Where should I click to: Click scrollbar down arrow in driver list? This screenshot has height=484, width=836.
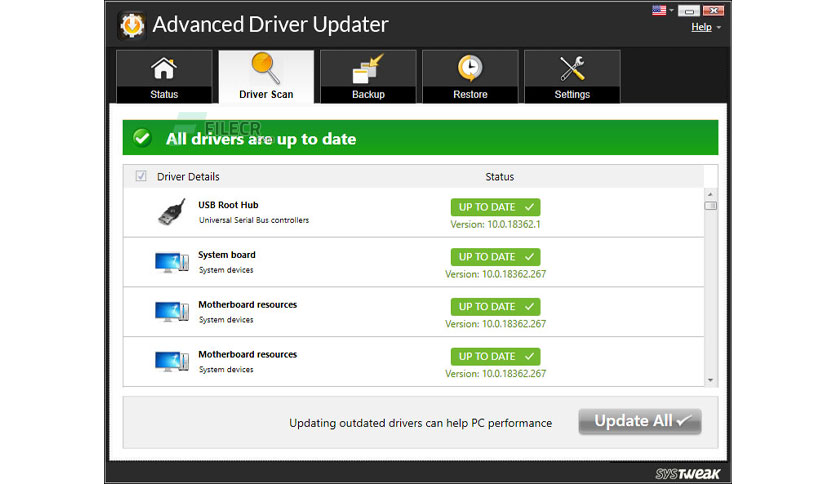coord(710,380)
